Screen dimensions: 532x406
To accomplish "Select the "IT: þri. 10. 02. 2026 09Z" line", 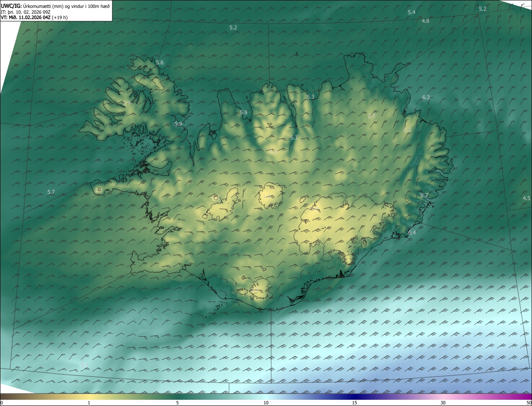I will pyautogui.click(x=26, y=12).
